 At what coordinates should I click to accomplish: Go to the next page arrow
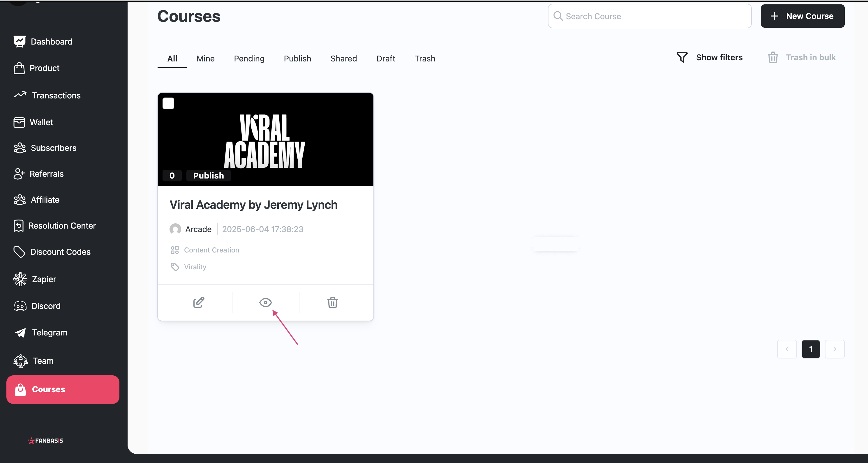tap(835, 349)
